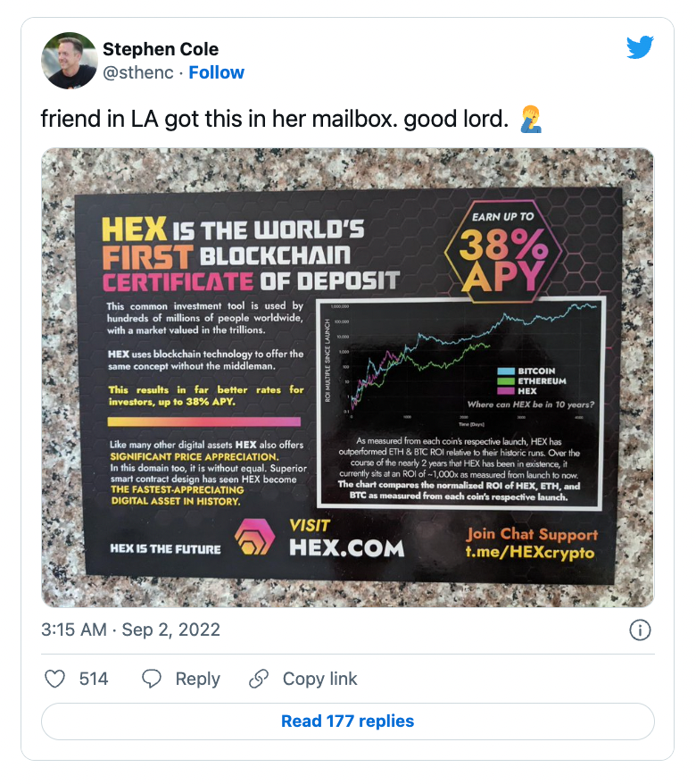Click the @sthenc handle
The width and height of the screenshot is (696, 784).
click(x=138, y=72)
